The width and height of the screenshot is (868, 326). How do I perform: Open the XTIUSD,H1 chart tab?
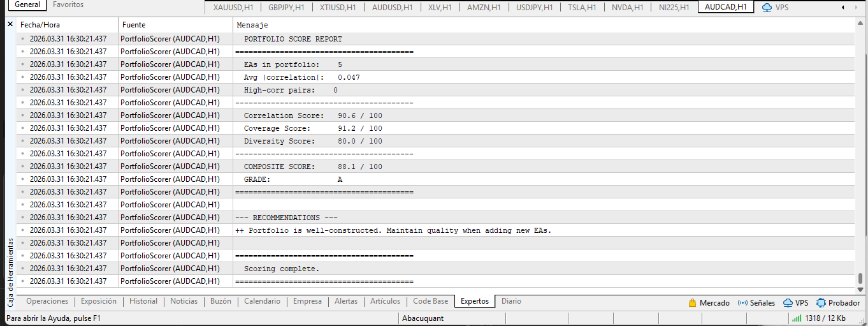(x=338, y=8)
